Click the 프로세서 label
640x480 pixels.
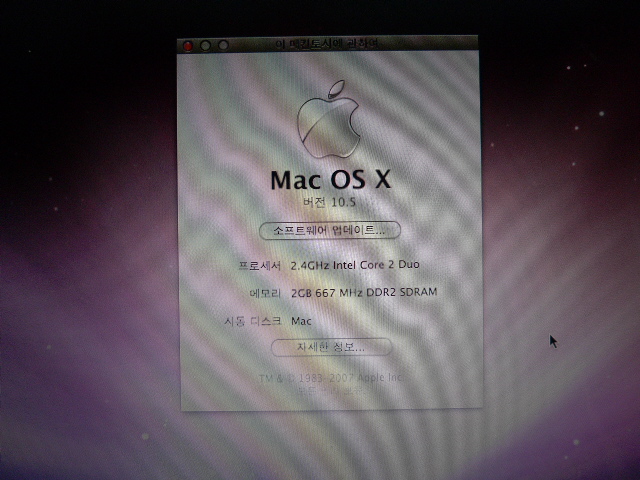point(260,266)
